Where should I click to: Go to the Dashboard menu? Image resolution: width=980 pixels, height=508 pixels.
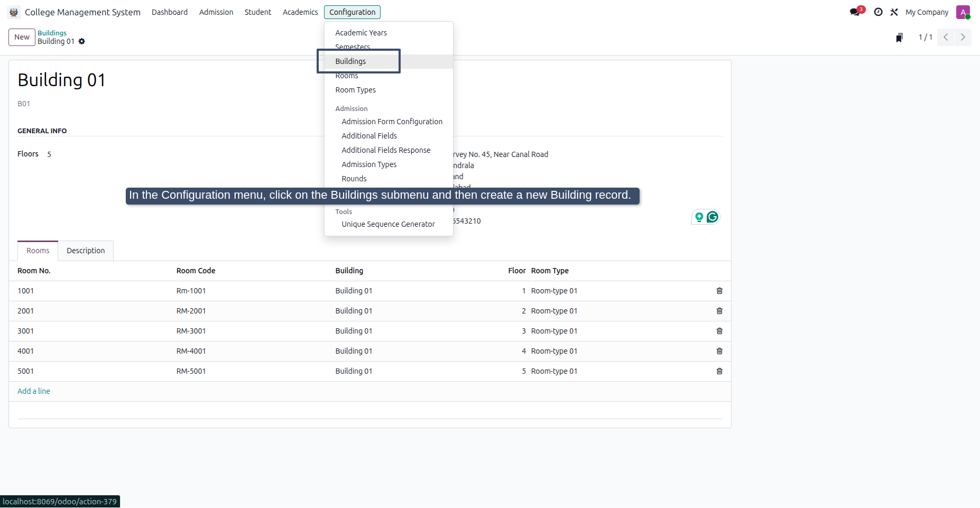coord(170,12)
